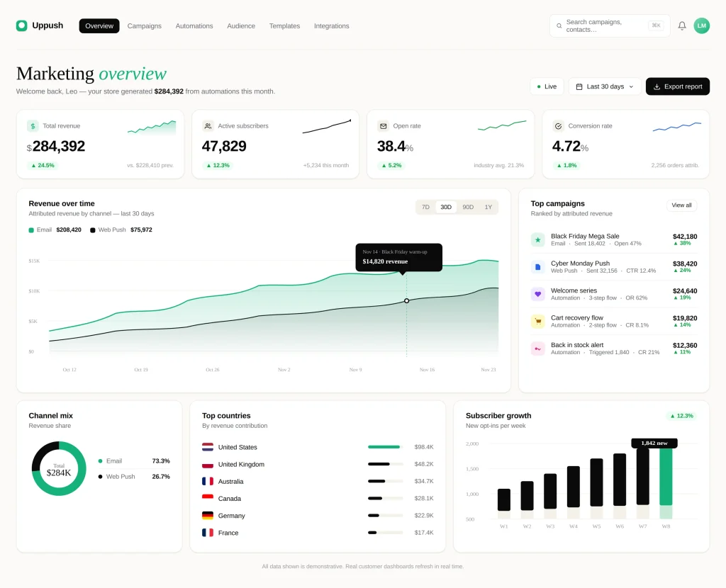The image size is (726, 588).
Task: Click the Total revenue sparkline
Action: coord(152,128)
